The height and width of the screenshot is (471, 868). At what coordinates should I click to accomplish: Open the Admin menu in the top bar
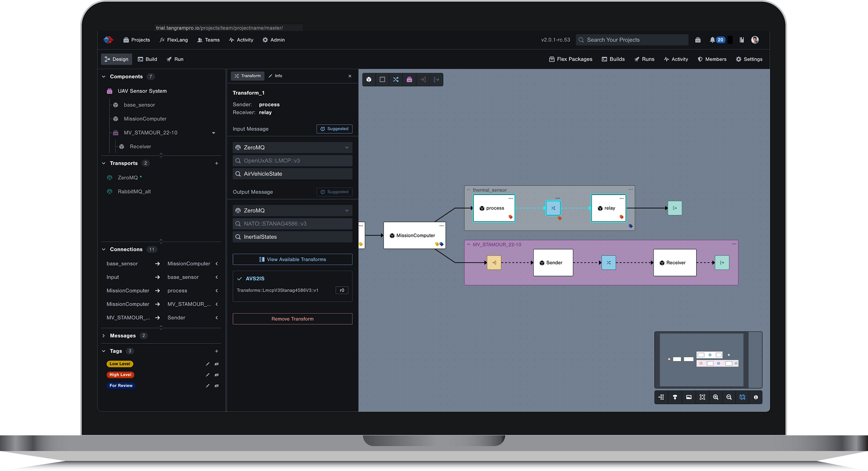(x=273, y=39)
